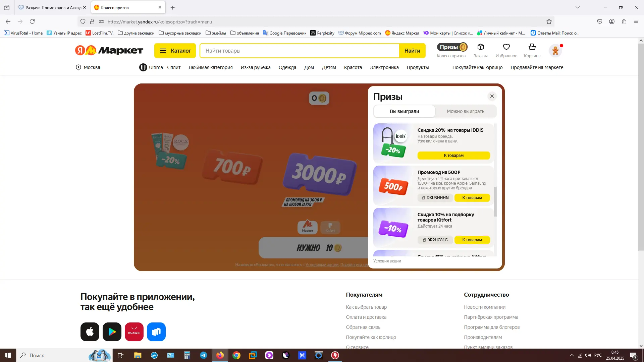
Task: Go back in browser history
Action: [8, 21]
